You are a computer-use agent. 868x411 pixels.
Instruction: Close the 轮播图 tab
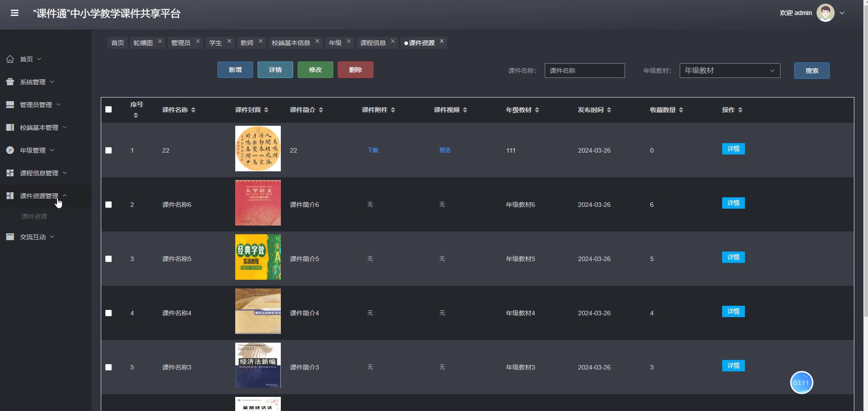coord(160,41)
